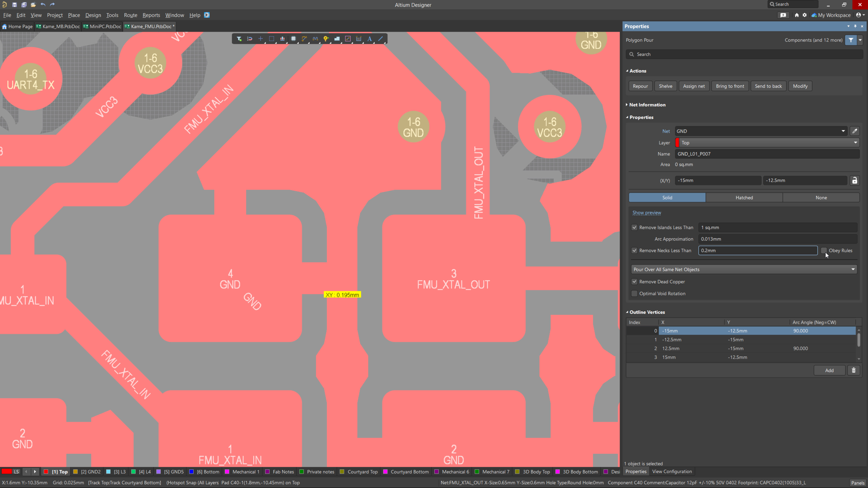Image resolution: width=868 pixels, height=488 pixels.
Task: Select the place polygon plane icon
Action: [337, 39]
